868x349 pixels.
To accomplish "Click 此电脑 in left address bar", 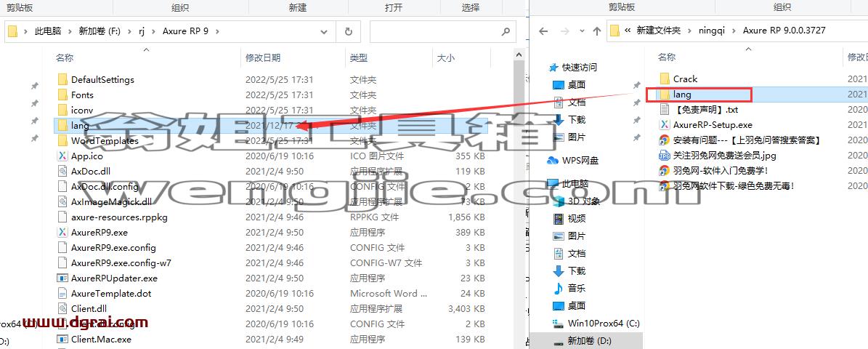I will coord(47,31).
